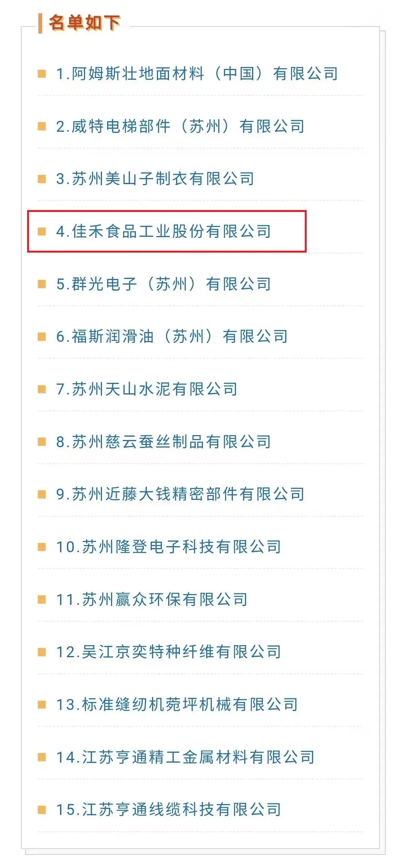Choose 群光电子（苏州）有限公司 entry
This screenshot has height=868, width=406.
coord(164,284)
